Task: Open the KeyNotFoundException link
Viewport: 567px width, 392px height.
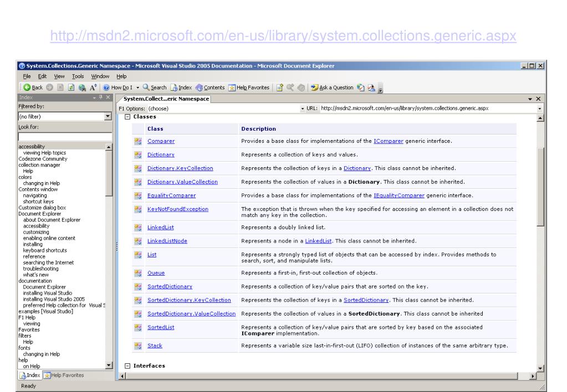Action: coord(177,209)
